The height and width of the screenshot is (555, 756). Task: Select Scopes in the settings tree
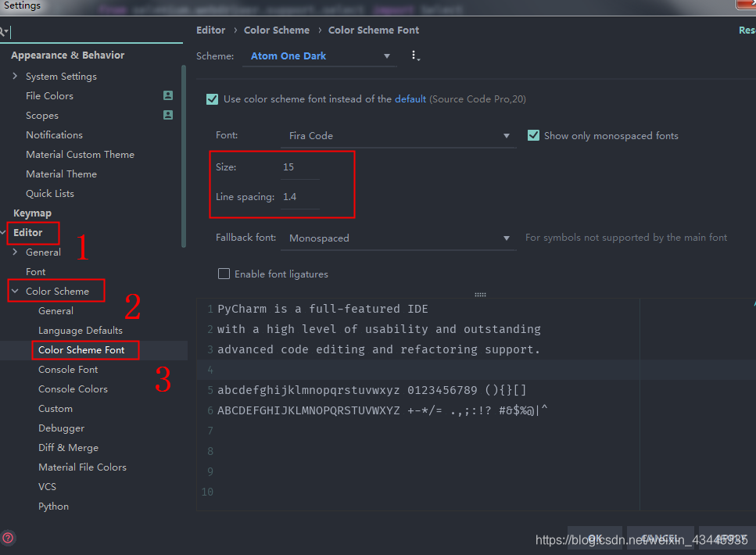[42, 116]
